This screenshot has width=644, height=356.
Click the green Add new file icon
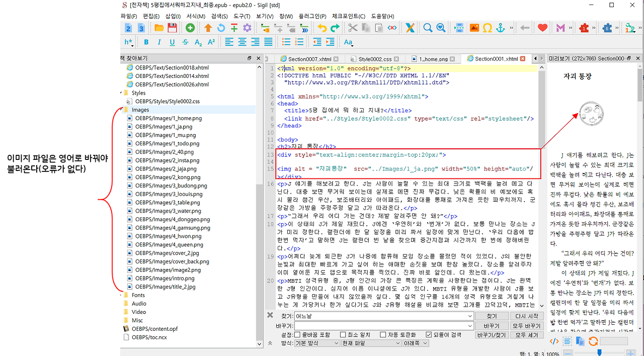point(189,28)
